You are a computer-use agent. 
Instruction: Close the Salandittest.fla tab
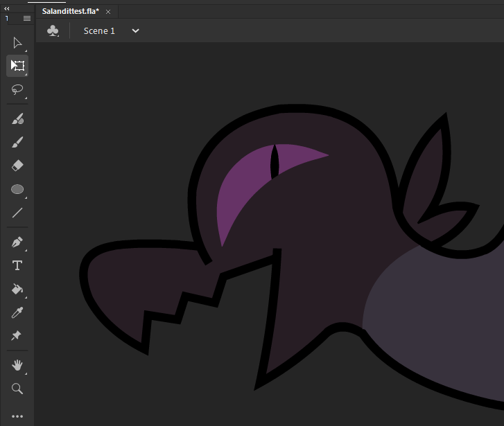pyautogui.click(x=108, y=12)
